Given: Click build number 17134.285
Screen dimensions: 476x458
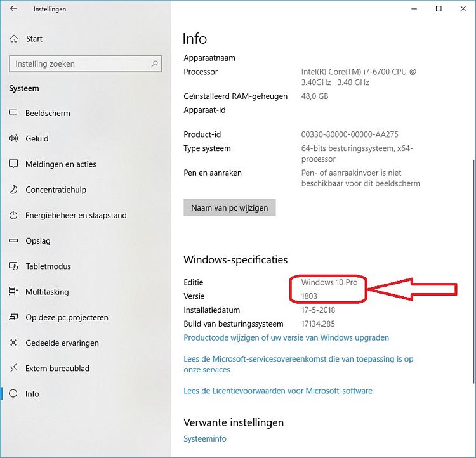Looking at the screenshot, I should point(318,324).
